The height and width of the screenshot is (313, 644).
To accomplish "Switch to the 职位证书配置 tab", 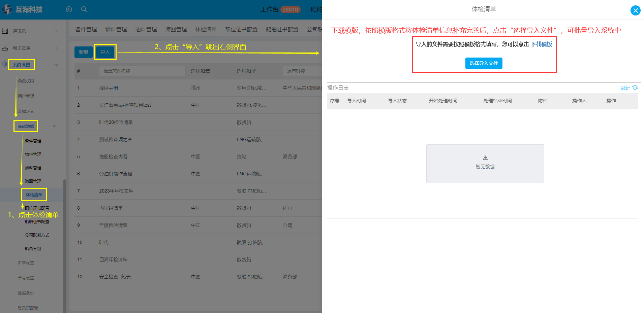I will [242, 29].
